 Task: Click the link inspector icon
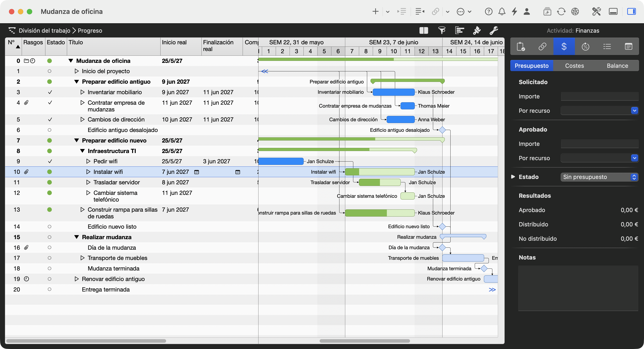542,47
